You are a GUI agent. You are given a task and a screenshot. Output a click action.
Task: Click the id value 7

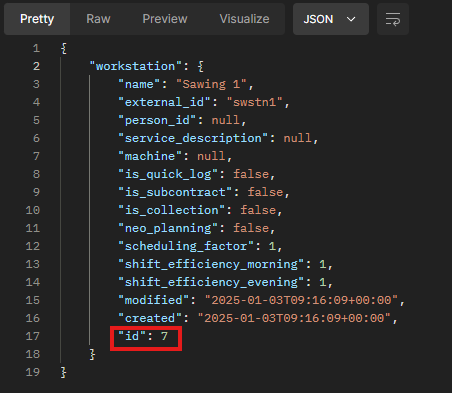[164, 336]
